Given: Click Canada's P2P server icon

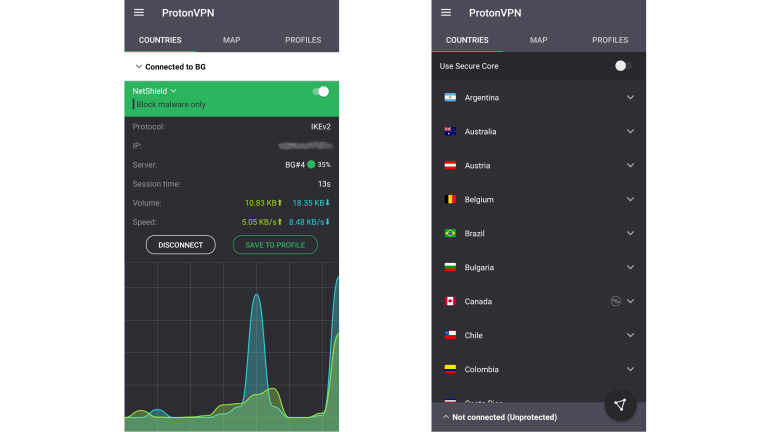Looking at the screenshot, I should [x=615, y=301].
